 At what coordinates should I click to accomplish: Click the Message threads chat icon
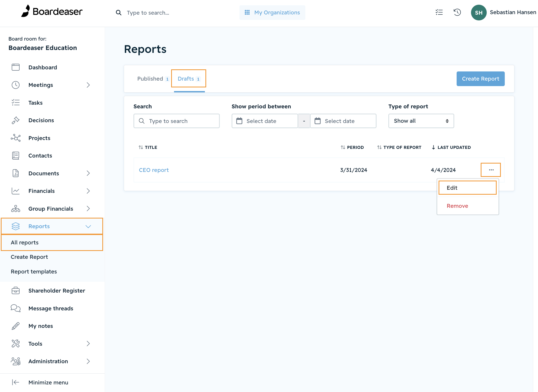pyautogui.click(x=16, y=308)
